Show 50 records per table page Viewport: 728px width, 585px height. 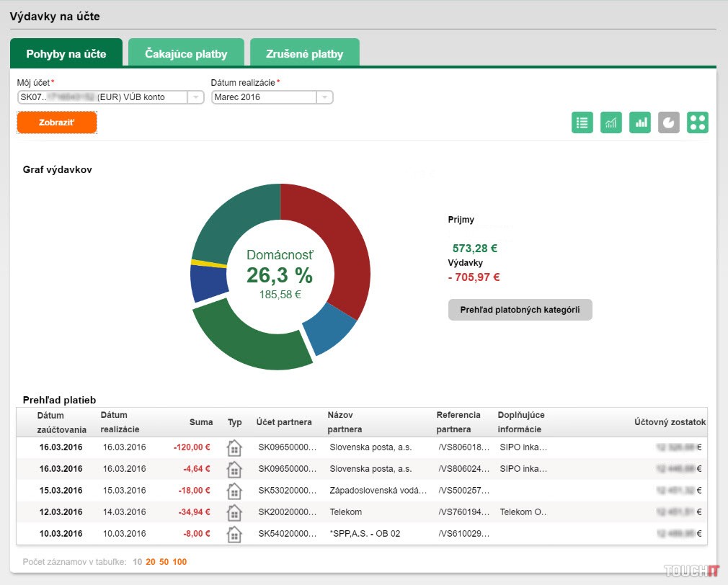point(164,562)
